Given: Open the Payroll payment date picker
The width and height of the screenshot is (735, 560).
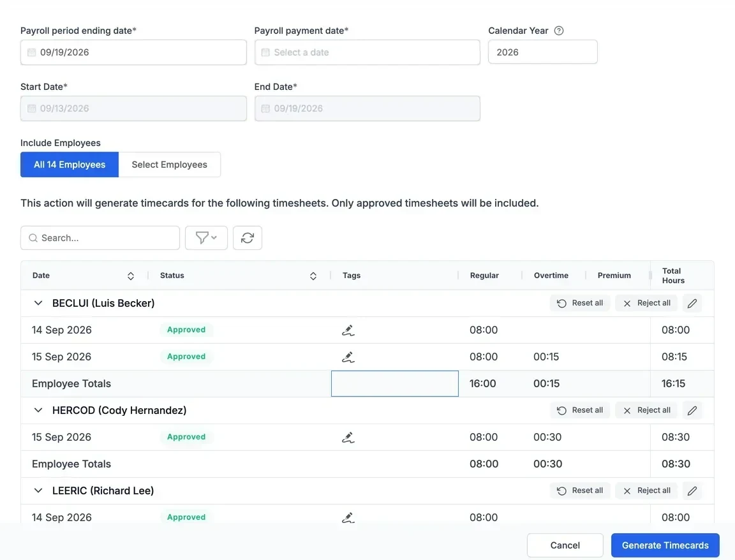Looking at the screenshot, I should (367, 52).
